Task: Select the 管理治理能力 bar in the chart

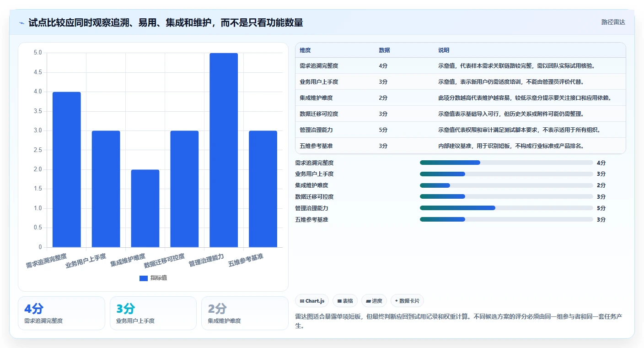Action: 224,150
